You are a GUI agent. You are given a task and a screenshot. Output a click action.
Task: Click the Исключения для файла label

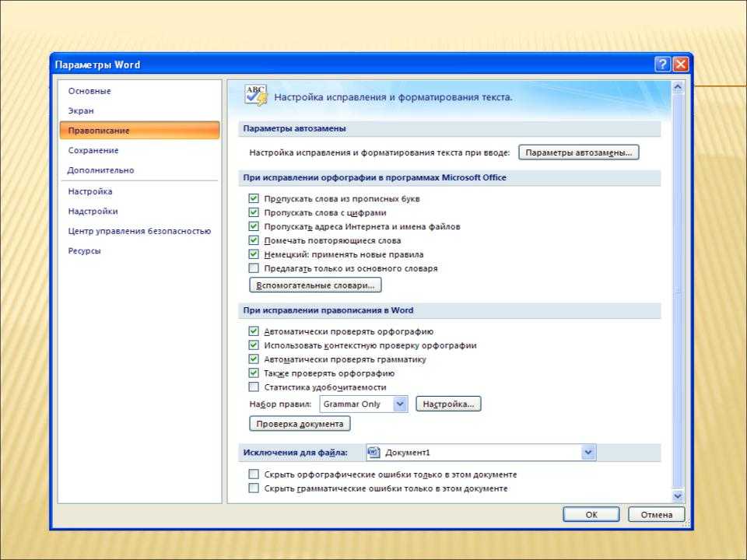(x=295, y=452)
